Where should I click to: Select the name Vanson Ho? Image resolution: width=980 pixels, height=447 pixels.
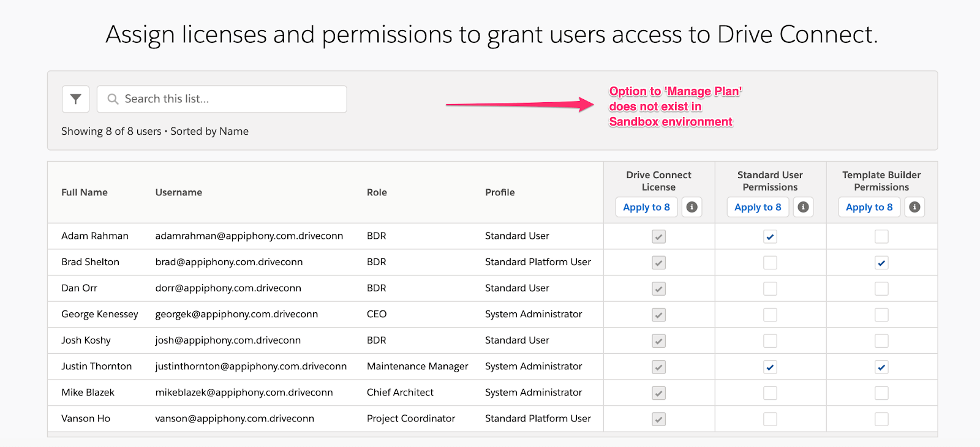tap(86, 419)
